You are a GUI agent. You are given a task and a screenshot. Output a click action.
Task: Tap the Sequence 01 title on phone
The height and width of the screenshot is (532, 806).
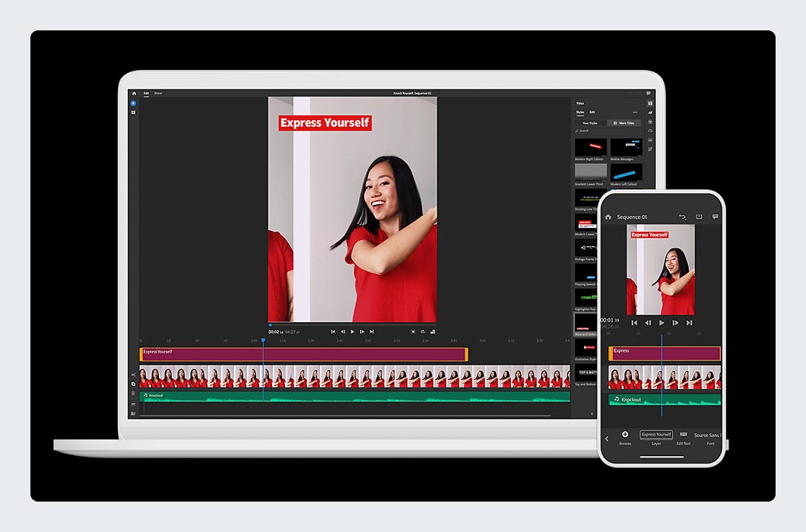tap(633, 217)
